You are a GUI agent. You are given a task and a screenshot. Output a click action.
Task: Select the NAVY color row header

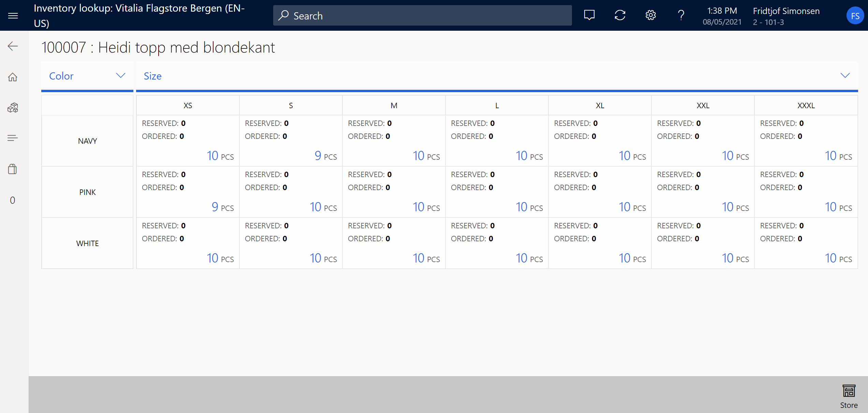[87, 141]
